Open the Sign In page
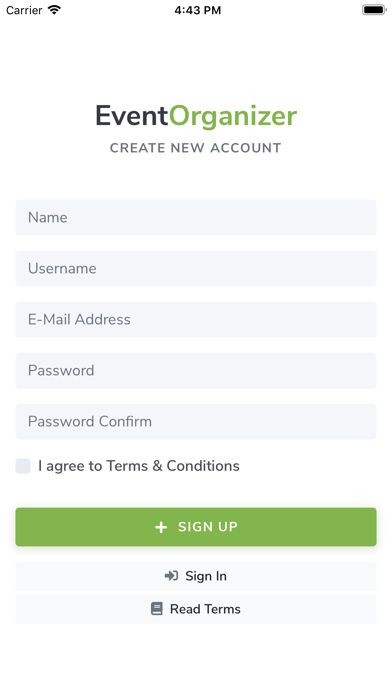The height and width of the screenshot is (696, 392). click(x=196, y=576)
